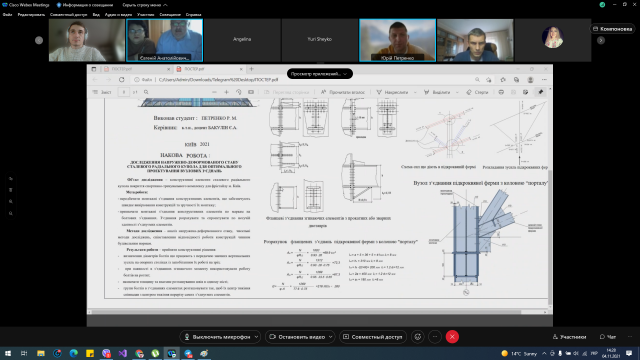Screen dimensions: 640x360
Task: Open the Просмотр приложений dropdown
Action: point(320,74)
